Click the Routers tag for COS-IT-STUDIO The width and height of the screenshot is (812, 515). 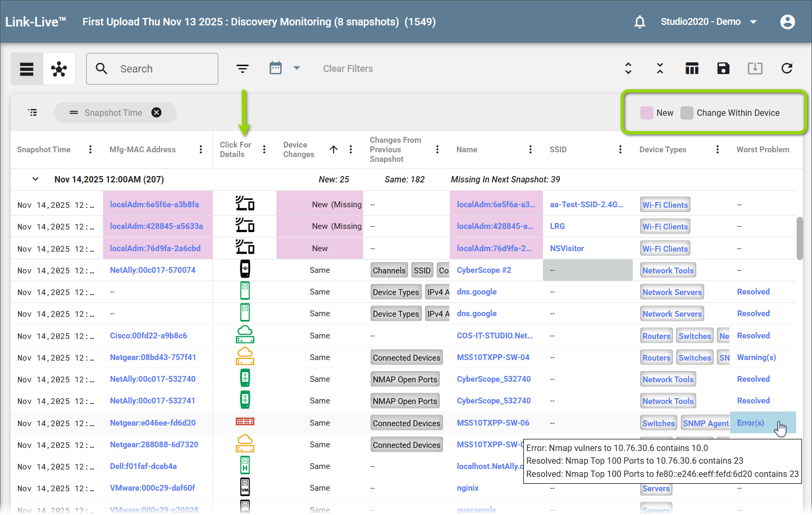(x=656, y=336)
